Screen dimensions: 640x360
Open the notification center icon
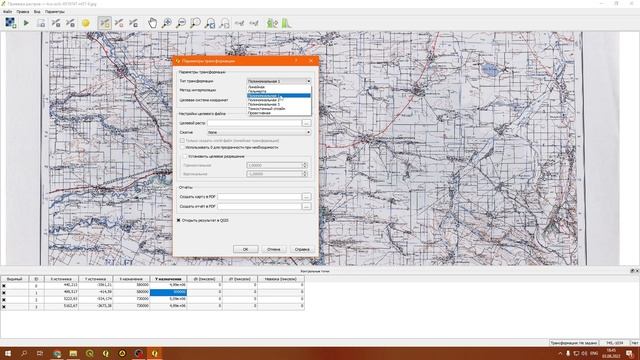pyautogui.click(x=630, y=353)
